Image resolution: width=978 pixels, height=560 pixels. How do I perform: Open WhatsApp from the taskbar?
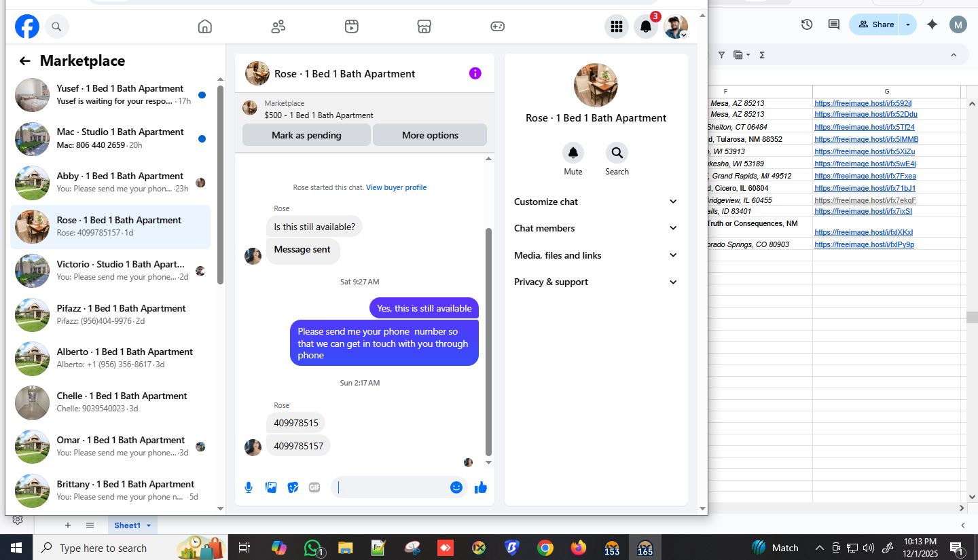(x=312, y=548)
